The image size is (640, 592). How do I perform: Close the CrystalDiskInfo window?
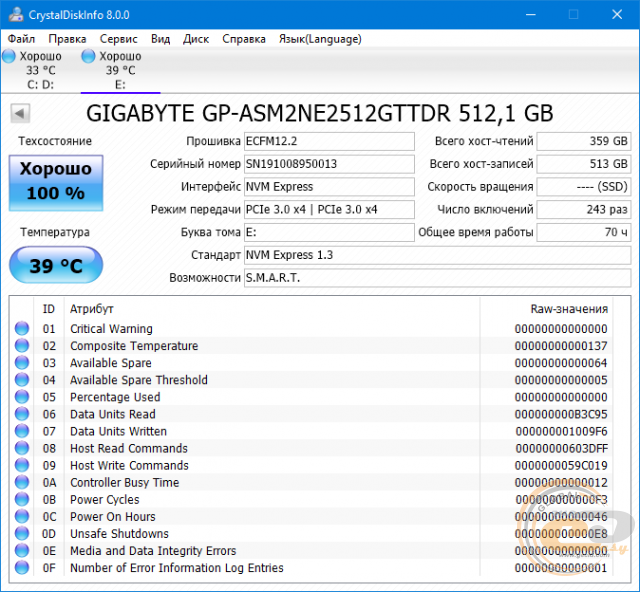tap(617, 15)
